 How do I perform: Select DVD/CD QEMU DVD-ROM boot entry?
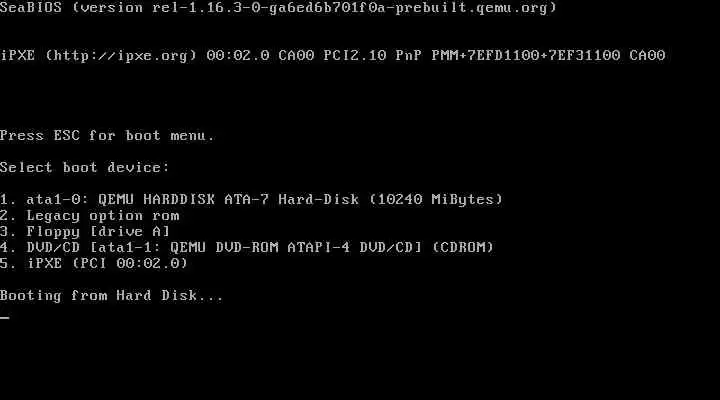click(x=247, y=247)
